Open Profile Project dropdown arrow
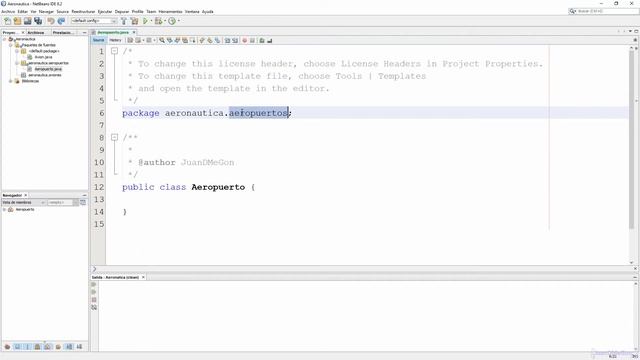The height and width of the screenshot is (360, 640). tap(178, 21)
